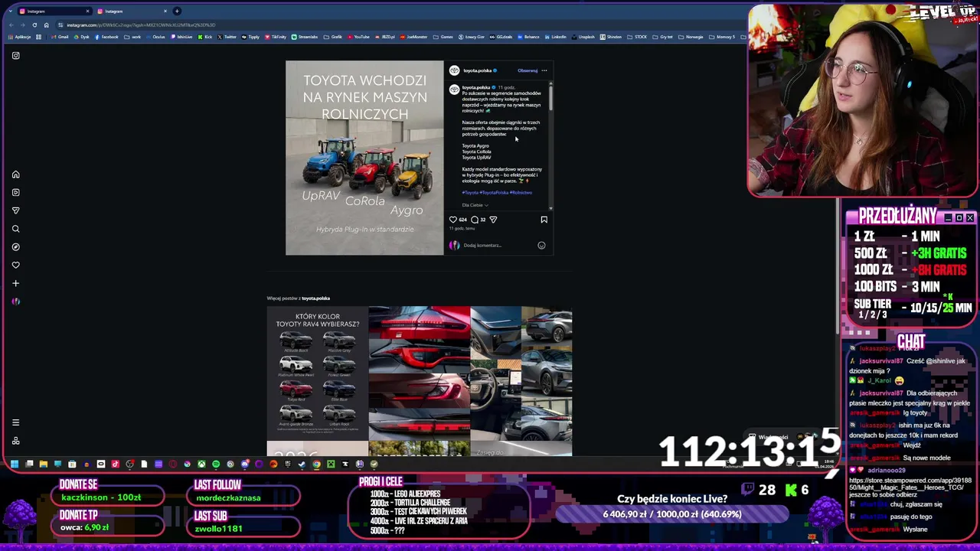Open Facebook bookmark
Screen dimensions: 980x551
[x=106, y=37]
